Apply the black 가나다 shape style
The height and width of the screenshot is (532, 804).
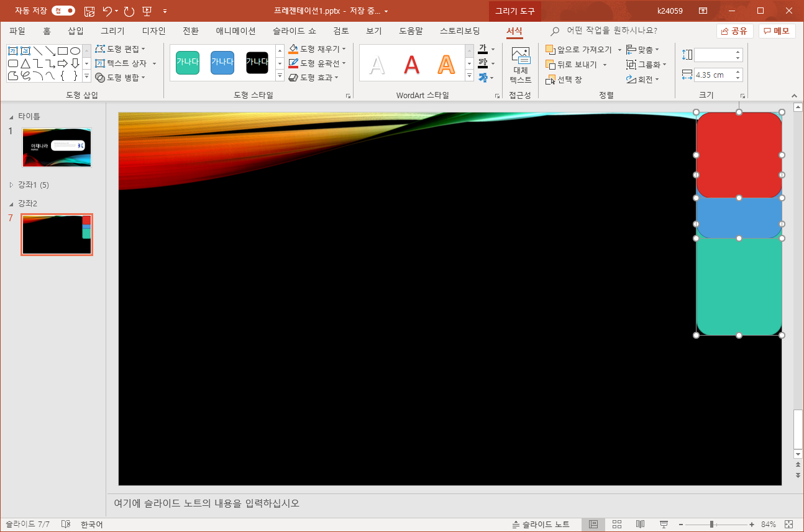coord(257,62)
